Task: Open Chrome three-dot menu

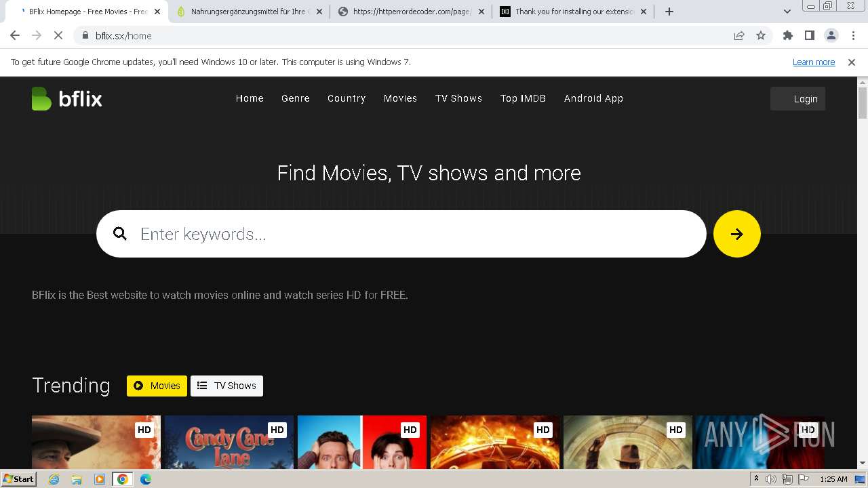Action: tap(853, 36)
